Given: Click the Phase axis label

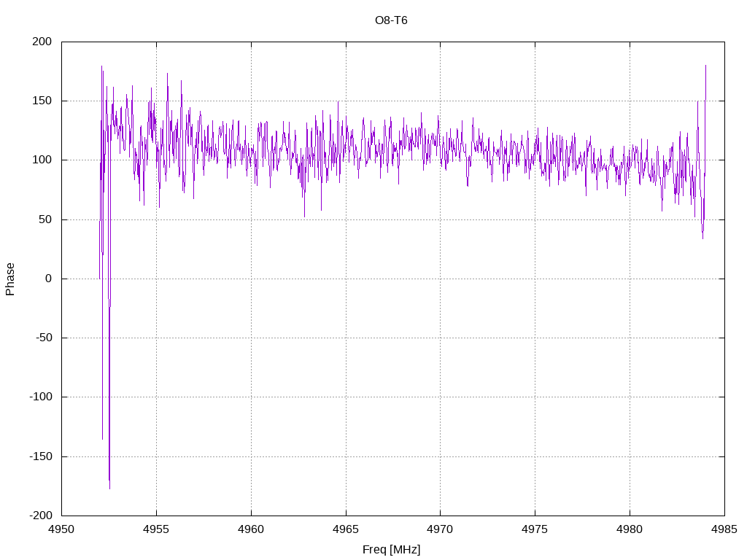Looking at the screenshot, I should [10, 279].
